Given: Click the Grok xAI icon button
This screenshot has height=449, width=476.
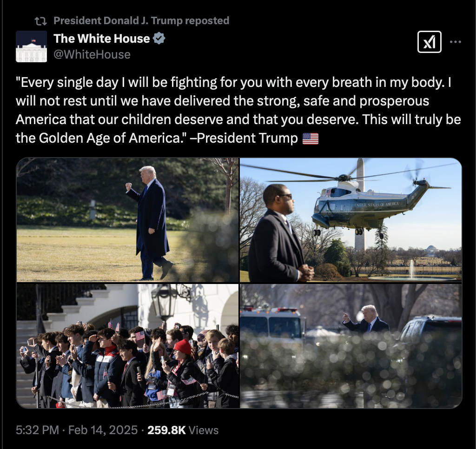Looking at the screenshot, I should [x=429, y=42].
